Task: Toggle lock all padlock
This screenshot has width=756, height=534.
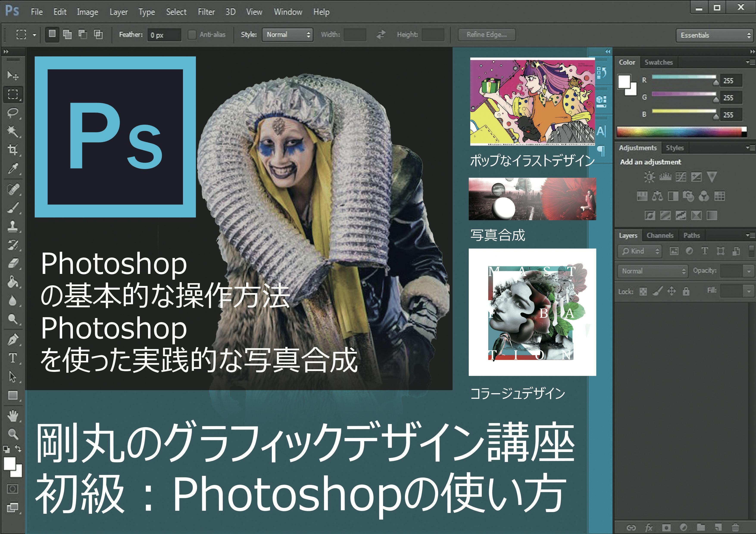Action: [x=686, y=292]
